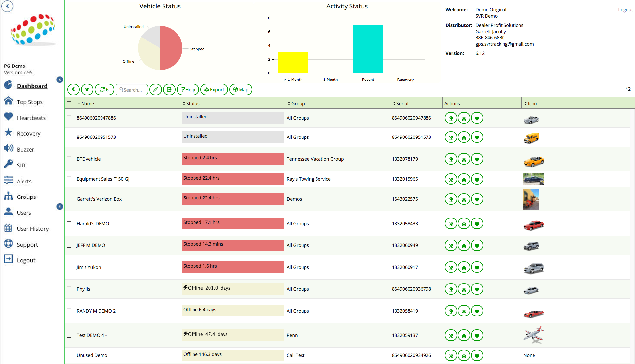Open Top Stops from the sidebar
The width and height of the screenshot is (635, 364).
click(30, 102)
